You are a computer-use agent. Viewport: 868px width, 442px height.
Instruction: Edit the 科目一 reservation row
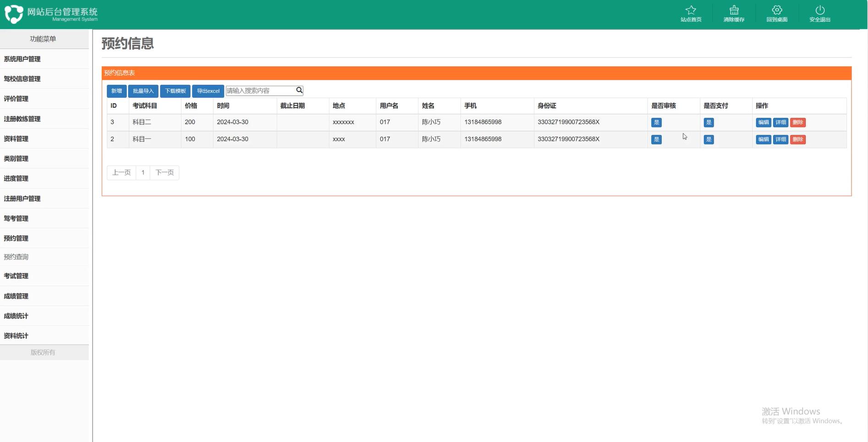click(x=763, y=139)
